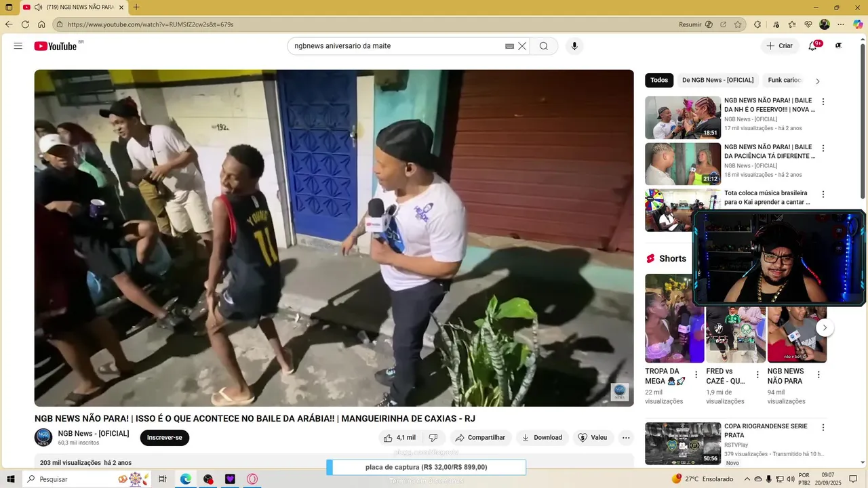Mute the tab via speaker icon
The height and width of the screenshot is (488, 868).
pos(39,7)
